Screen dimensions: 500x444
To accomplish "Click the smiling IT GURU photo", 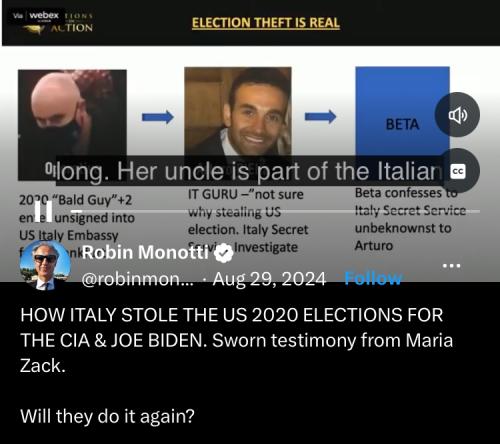I will click(238, 112).
